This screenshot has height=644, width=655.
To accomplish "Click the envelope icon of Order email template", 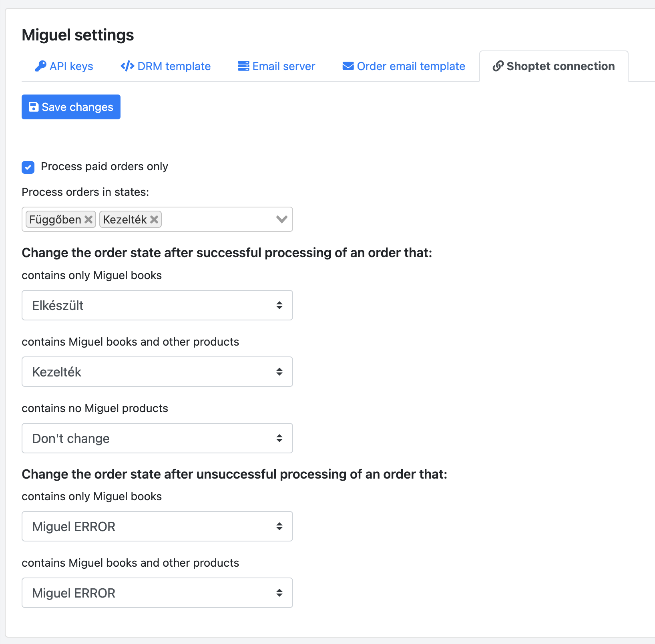I will (348, 66).
